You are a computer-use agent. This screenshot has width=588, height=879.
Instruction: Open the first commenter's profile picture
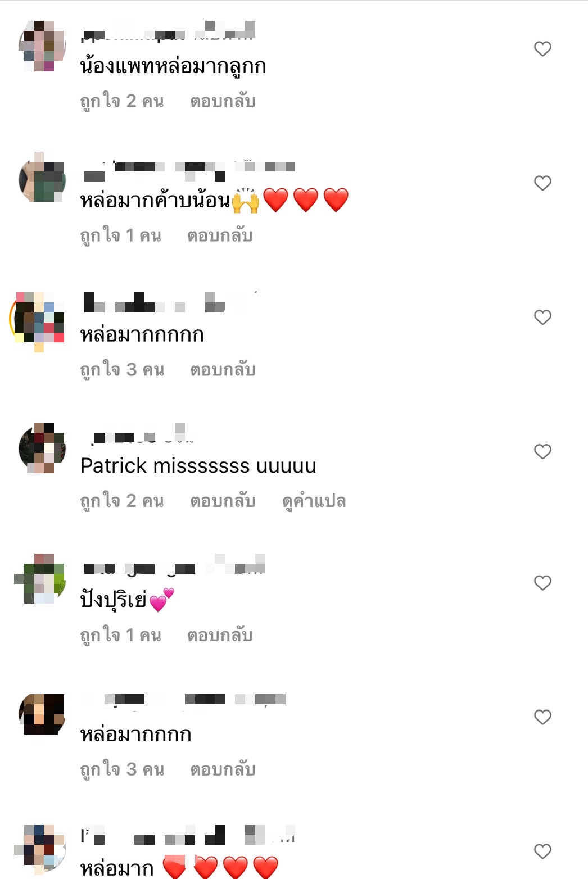pyautogui.click(x=42, y=46)
